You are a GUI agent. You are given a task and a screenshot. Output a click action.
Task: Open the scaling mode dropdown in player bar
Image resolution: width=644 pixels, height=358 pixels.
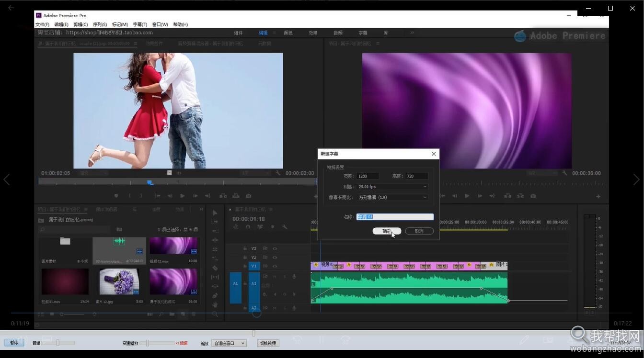[x=229, y=343]
